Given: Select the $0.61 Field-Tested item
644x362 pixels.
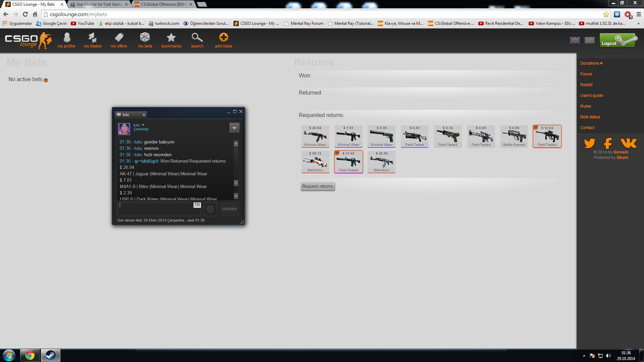Looking at the screenshot, I should pyautogui.click(x=415, y=136).
